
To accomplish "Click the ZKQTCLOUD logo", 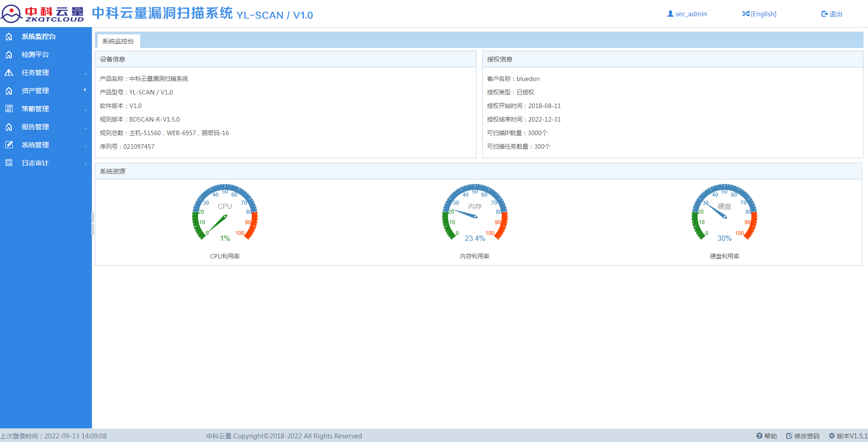I will pyautogui.click(x=42, y=14).
